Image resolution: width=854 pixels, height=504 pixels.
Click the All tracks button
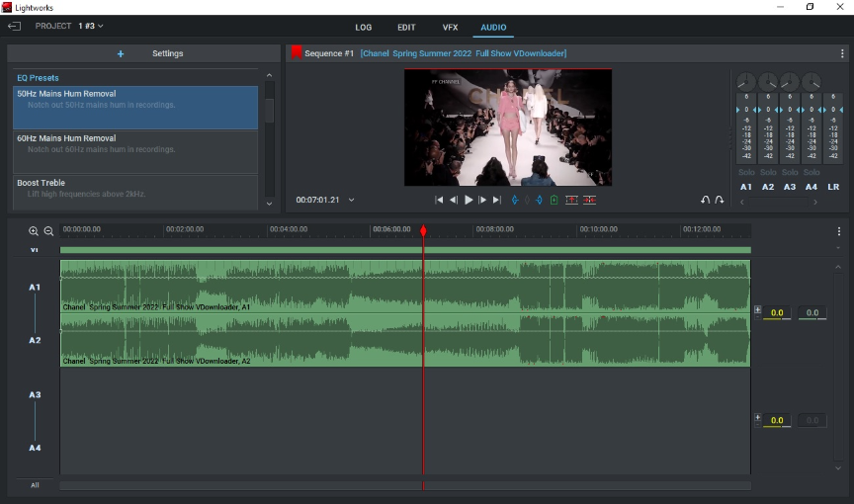pyautogui.click(x=35, y=485)
